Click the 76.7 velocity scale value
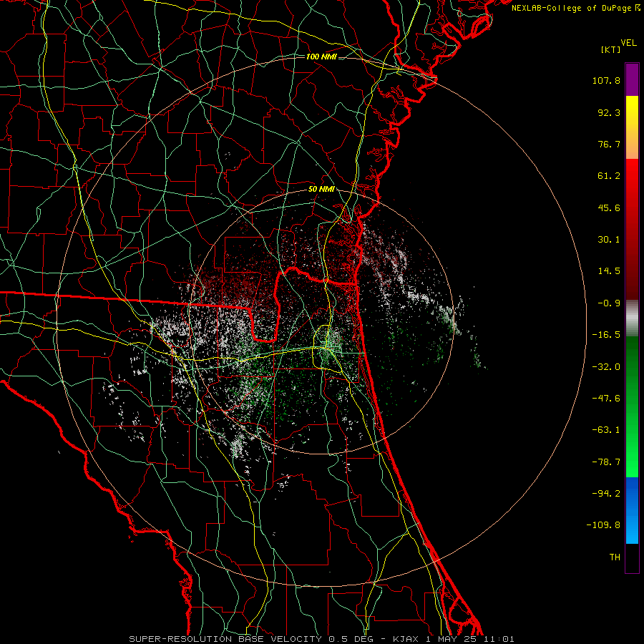The height and width of the screenshot is (644, 644). 609,144
